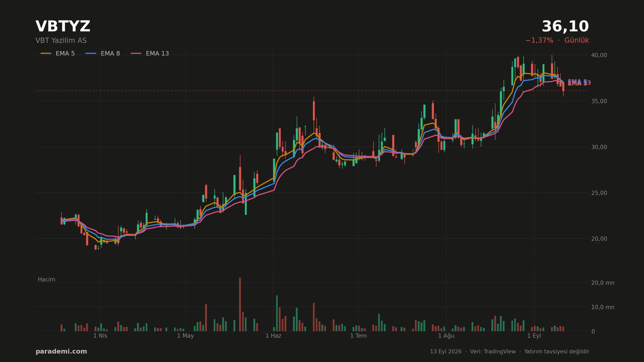
Task: Select the EMA 5 legend entry
Action: [x=58, y=53]
